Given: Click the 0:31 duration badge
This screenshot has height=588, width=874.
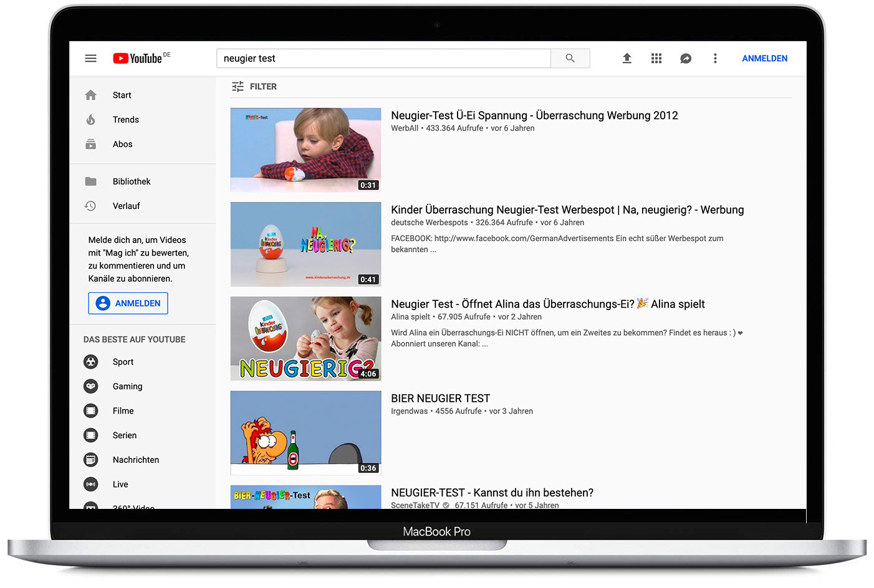Looking at the screenshot, I should [x=368, y=185].
